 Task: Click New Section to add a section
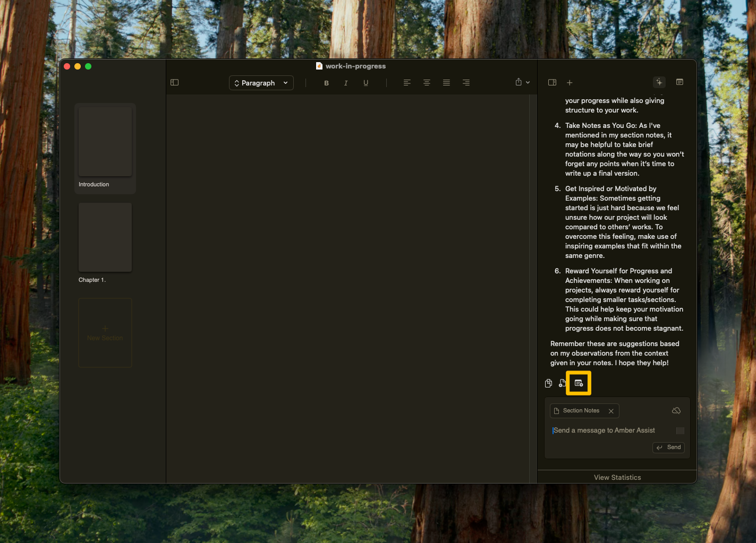click(x=105, y=333)
